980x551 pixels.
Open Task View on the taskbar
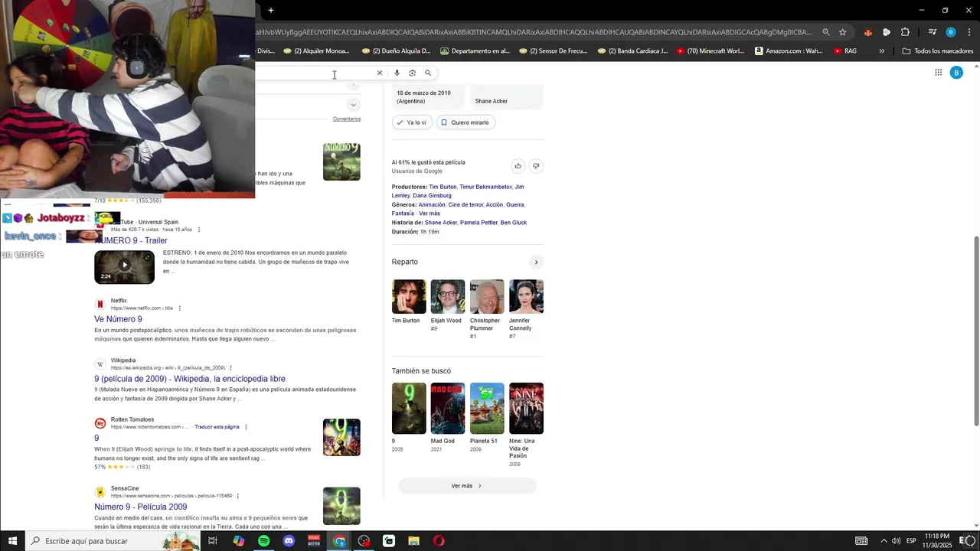(x=213, y=541)
